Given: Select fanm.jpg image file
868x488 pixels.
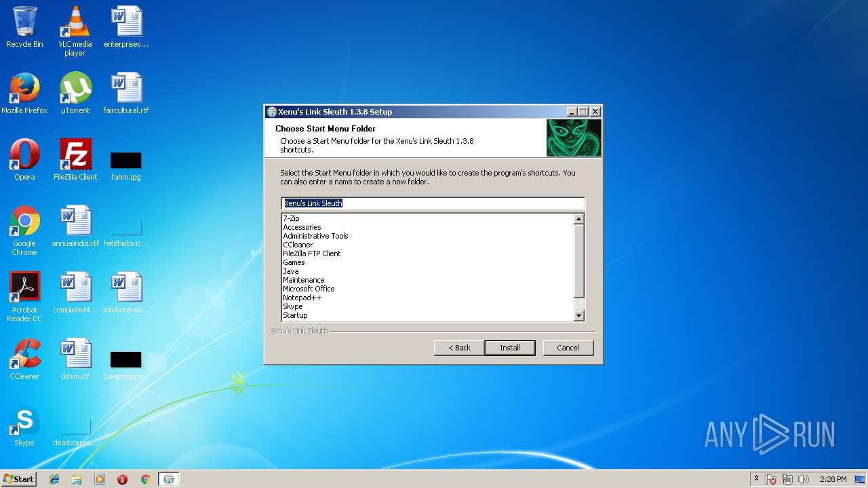Looking at the screenshot, I should coord(126,165).
